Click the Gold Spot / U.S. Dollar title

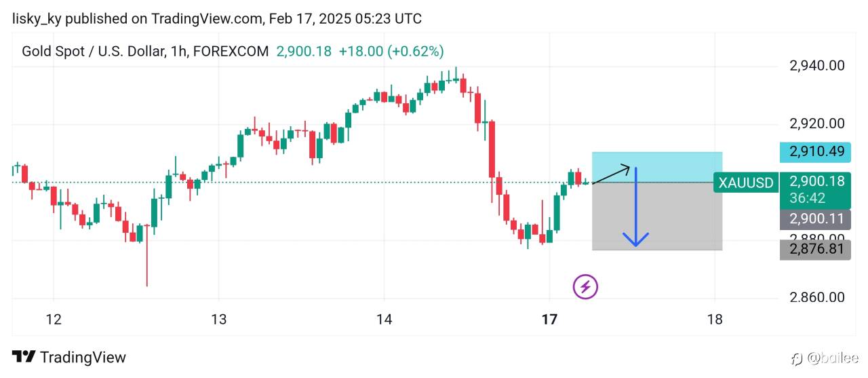(x=92, y=51)
